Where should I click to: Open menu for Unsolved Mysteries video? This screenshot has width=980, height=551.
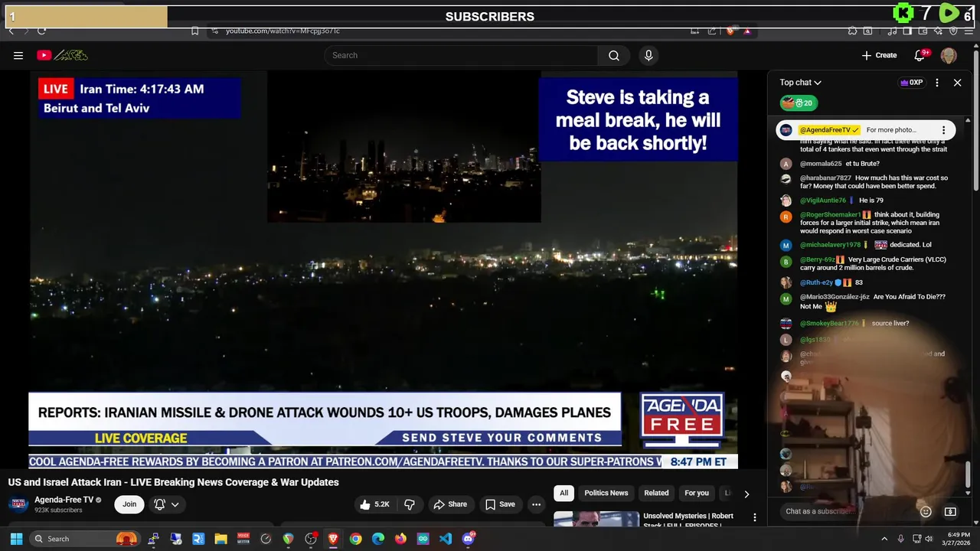pyautogui.click(x=755, y=518)
